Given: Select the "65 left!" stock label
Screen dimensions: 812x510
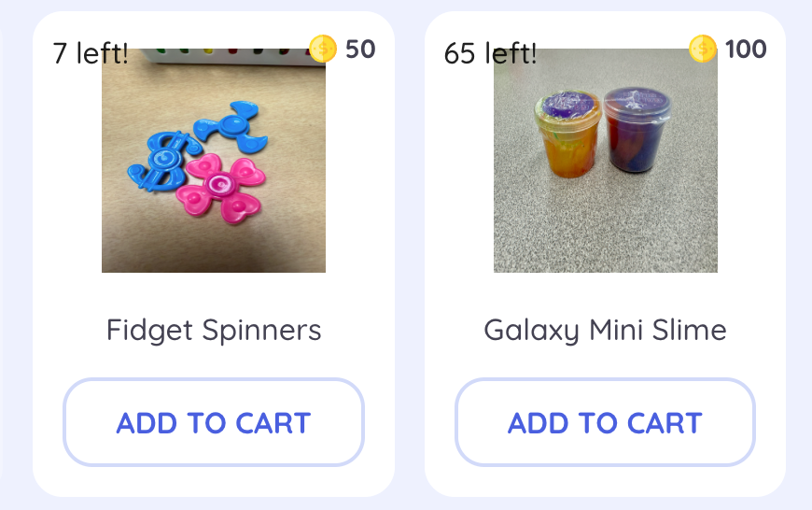Looking at the screenshot, I should [490, 53].
